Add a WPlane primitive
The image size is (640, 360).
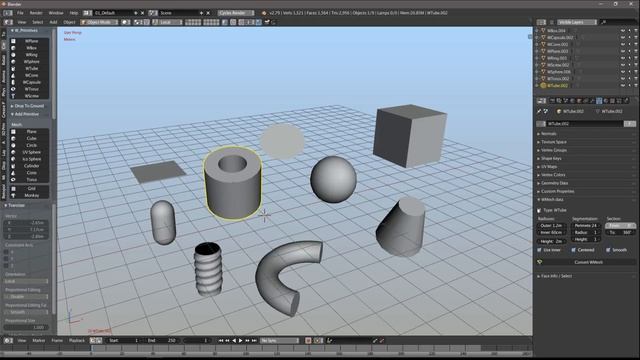(x=29, y=41)
